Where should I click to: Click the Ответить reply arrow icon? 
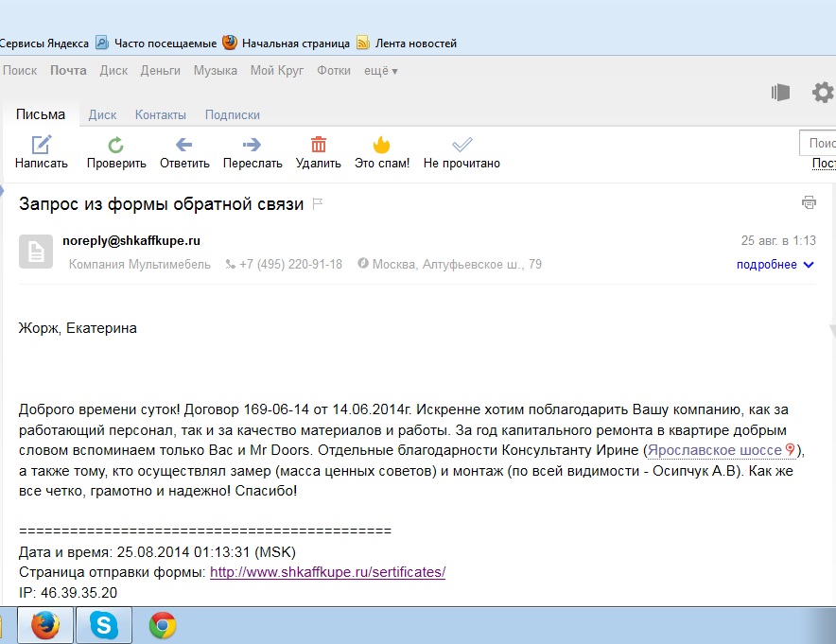[x=184, y=145]
